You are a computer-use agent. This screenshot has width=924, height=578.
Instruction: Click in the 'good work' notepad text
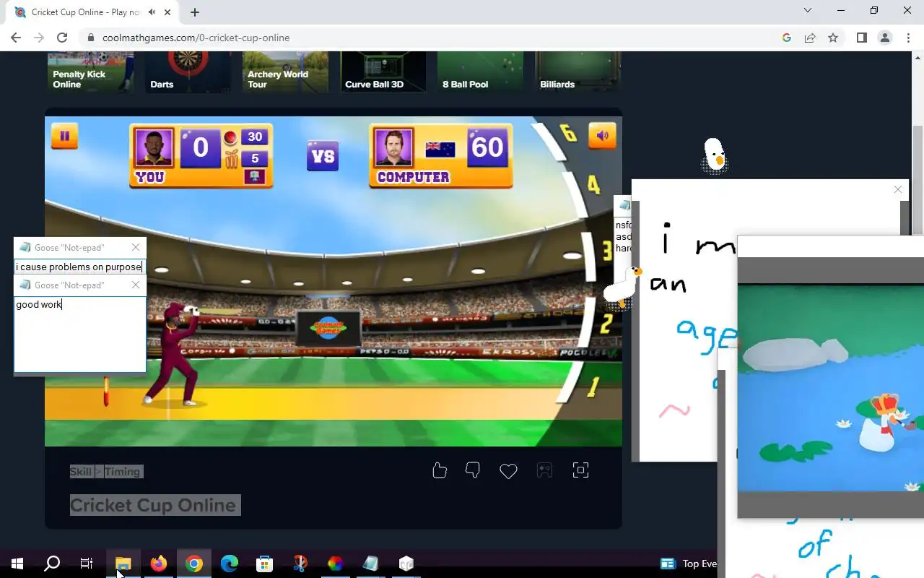(x=79, y=334)
